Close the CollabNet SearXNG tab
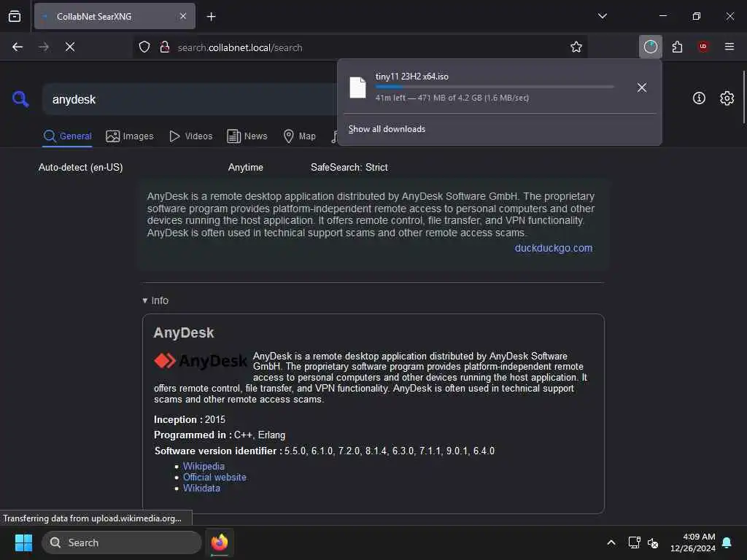 (x=183, y=16)
